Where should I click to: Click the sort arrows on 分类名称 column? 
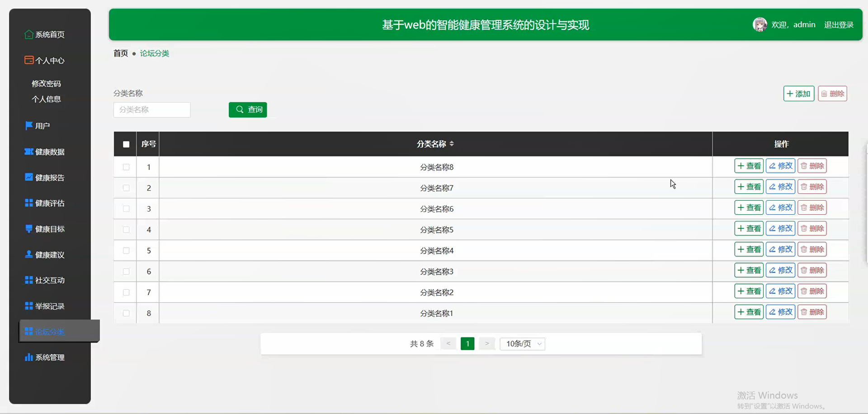452,144
